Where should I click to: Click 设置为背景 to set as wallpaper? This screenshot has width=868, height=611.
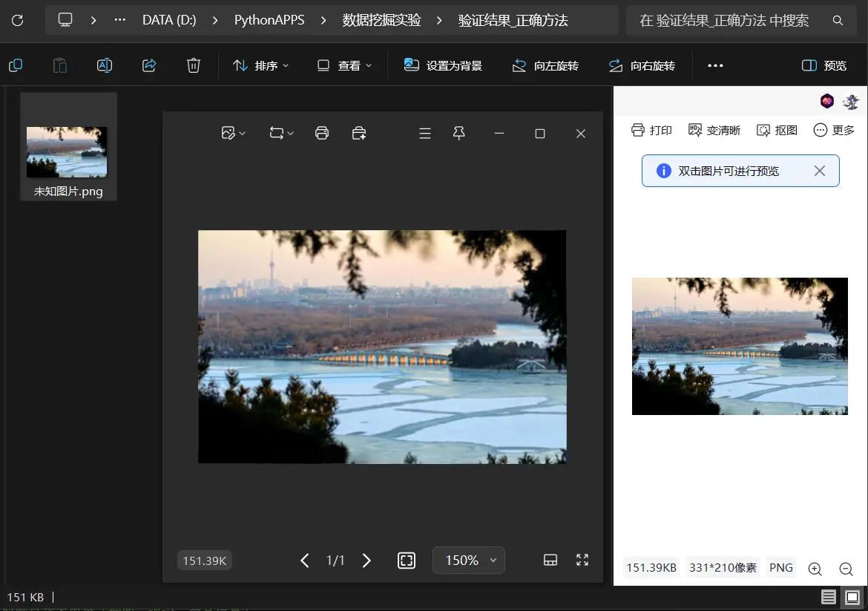click(x=443, y=65)
